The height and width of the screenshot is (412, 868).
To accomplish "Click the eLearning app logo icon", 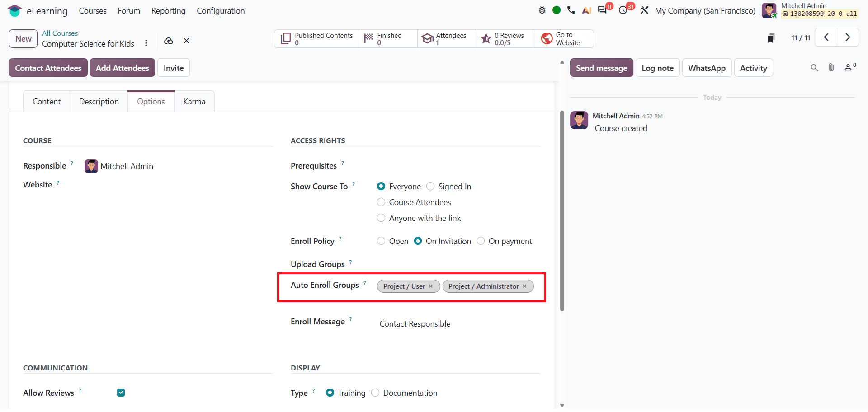I will point(14,10).
